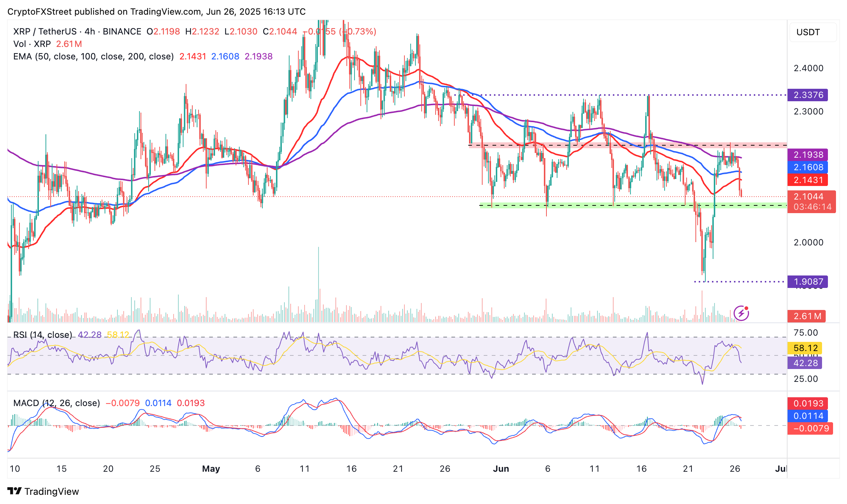Click the 2.3376 purple price label
This screenshot has height=504, width=847.
808,95
